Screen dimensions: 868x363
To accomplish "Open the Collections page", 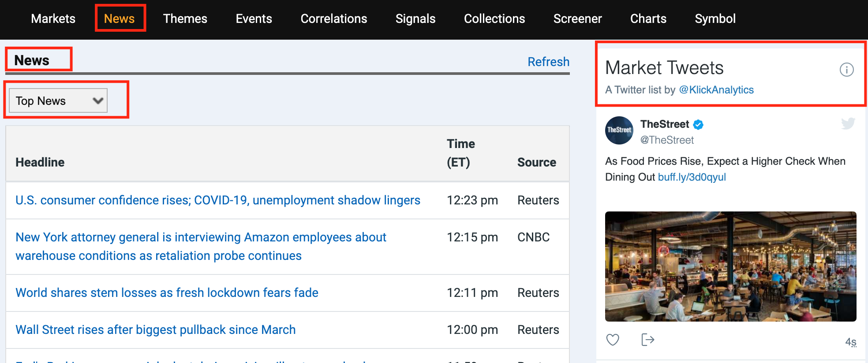I will 494,19.
